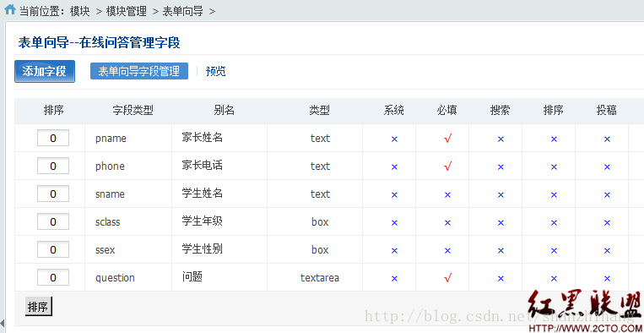Click the 字段类型 column header
Image resolution: width=644 pixels, height=333 pixels.
point(133,110)
